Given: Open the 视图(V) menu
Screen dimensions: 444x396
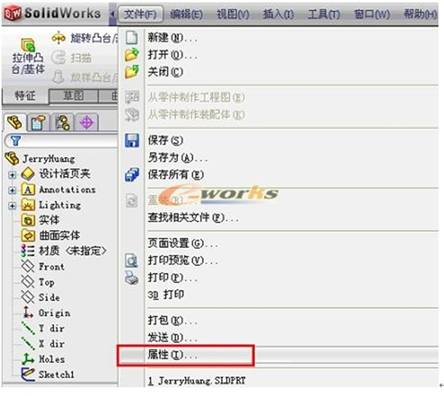Looking at the screenshot, I should point(233,14).
